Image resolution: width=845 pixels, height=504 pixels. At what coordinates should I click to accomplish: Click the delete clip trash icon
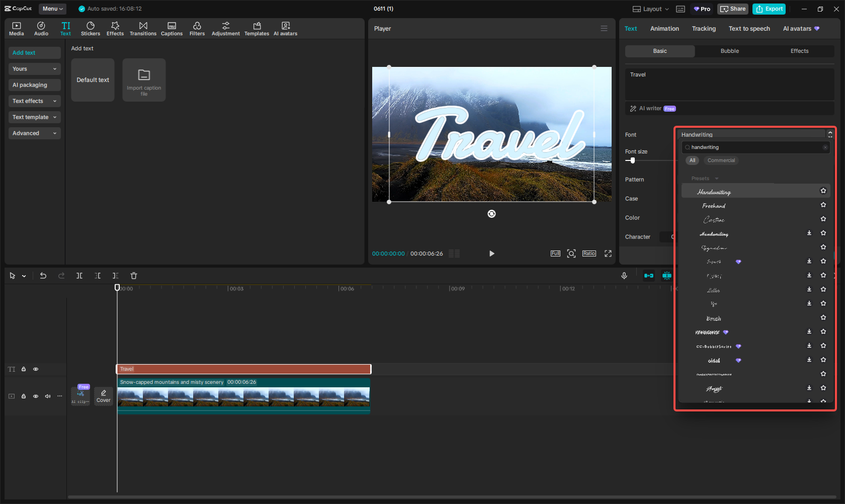(133, 276)
